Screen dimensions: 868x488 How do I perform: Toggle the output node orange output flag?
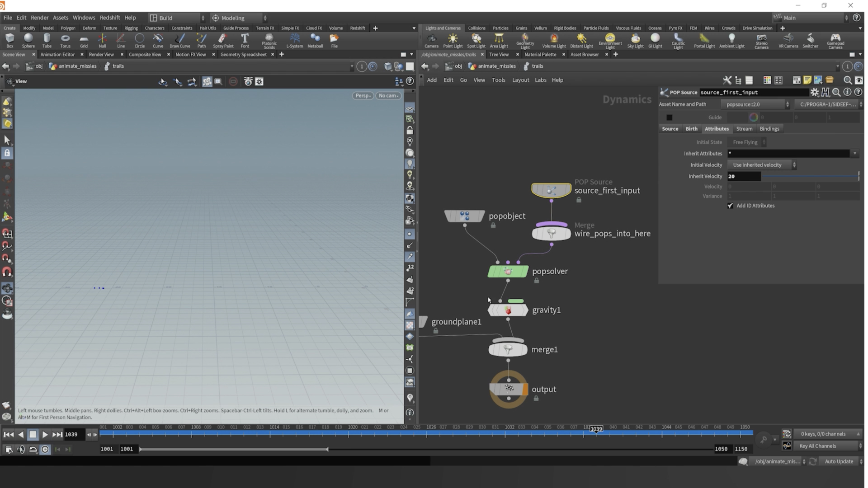[x=525, y=389]
